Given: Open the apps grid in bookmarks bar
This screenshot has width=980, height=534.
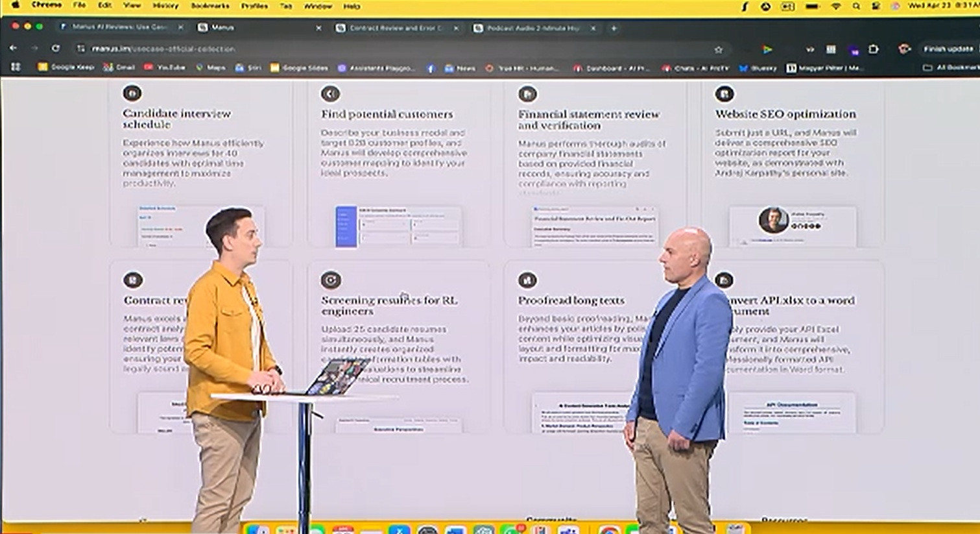Looking at the screenshot, I should coord(16,67).
